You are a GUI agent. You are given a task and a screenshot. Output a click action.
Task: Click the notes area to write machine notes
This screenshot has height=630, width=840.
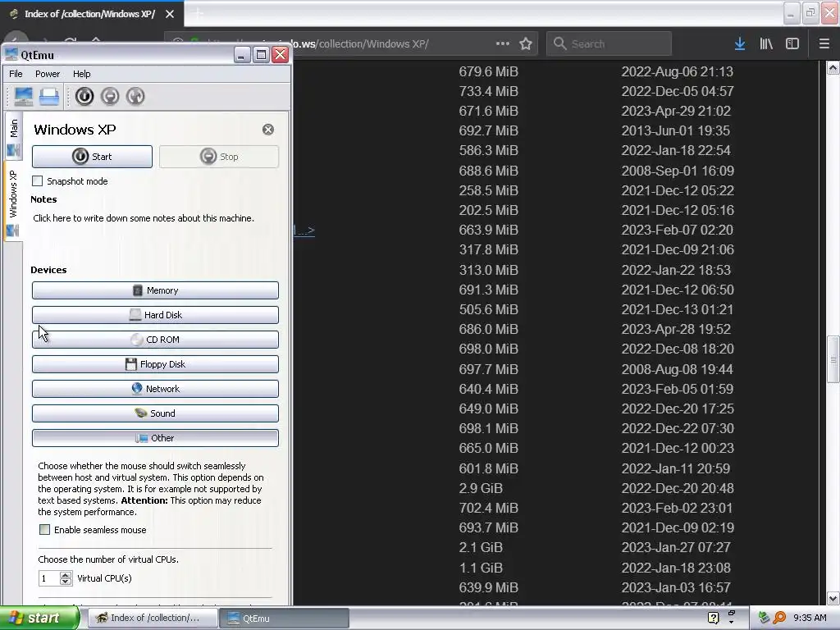(x=144, y=218)
